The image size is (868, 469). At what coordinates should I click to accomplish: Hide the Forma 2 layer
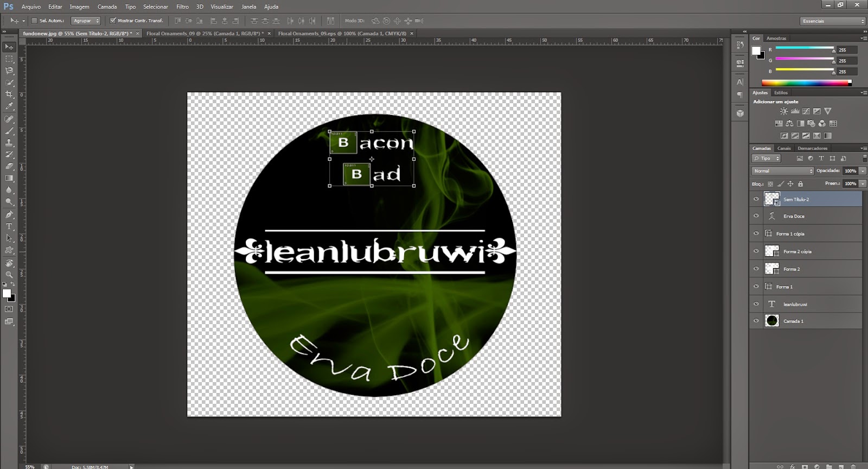point(756,269)
